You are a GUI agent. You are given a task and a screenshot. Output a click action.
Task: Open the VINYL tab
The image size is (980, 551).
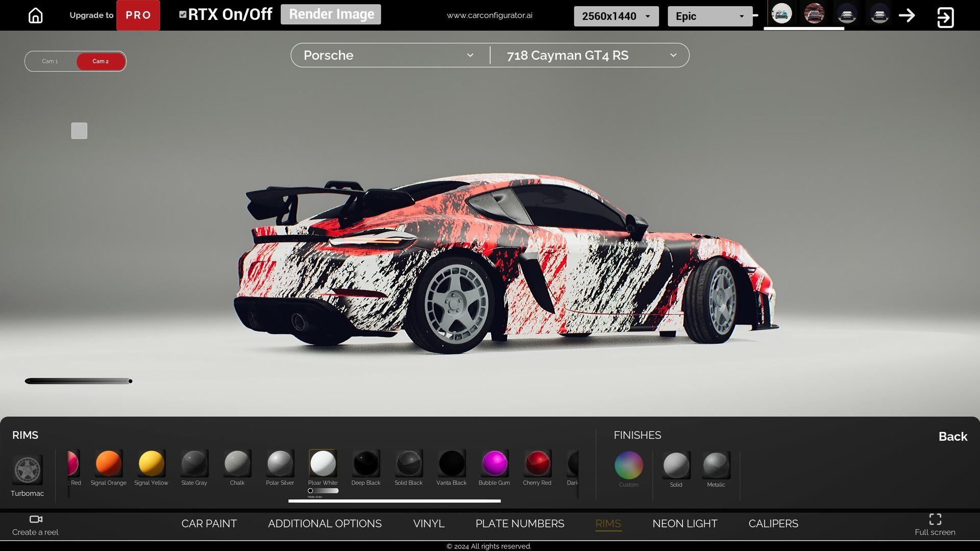[x=429, y=523]
